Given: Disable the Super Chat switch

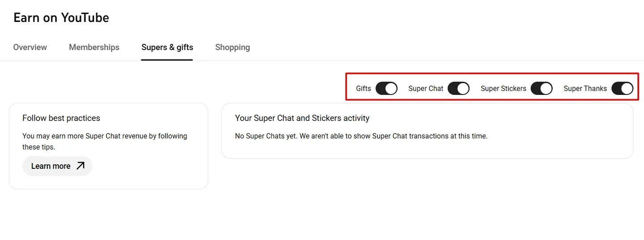Looking at the screenshot, I should click(x=458, y=89).
